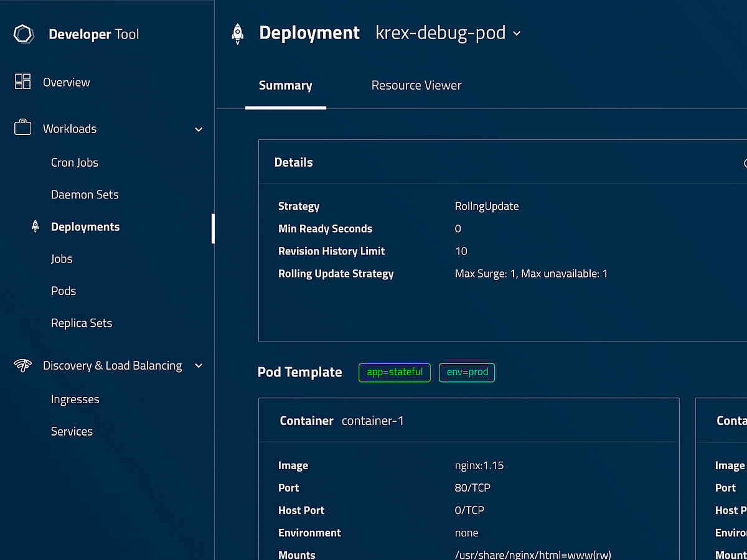Image resolution: width=747 pixels, height=560 pixels.
Task: Click the hexagon Developer Tool logo
Action: coord(23,34)
